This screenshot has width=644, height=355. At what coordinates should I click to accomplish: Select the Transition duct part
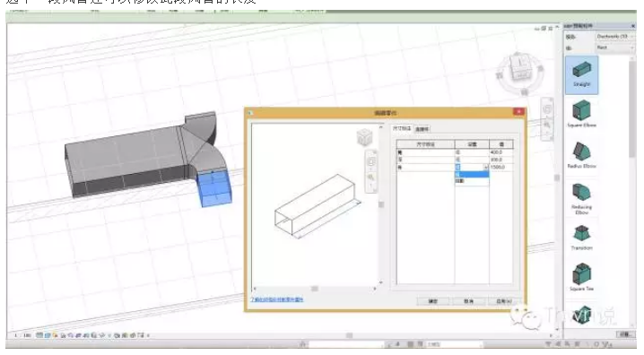(x=581, y=238)
